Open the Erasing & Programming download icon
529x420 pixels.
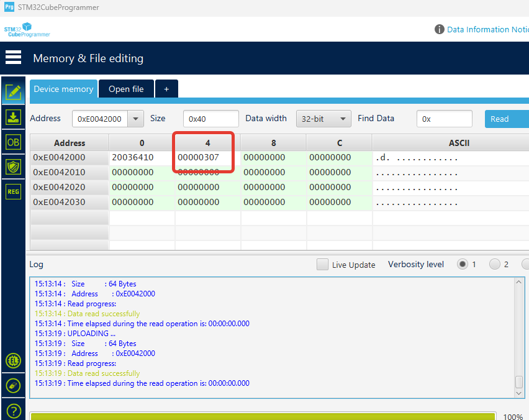point(13,117)
